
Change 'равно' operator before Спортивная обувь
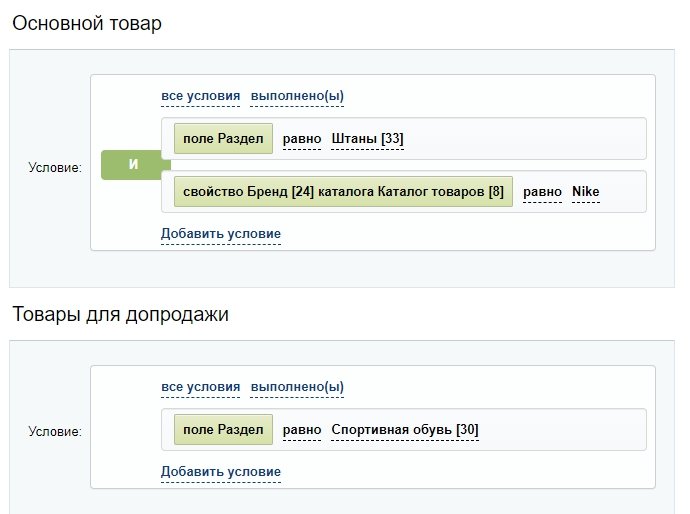302,430
